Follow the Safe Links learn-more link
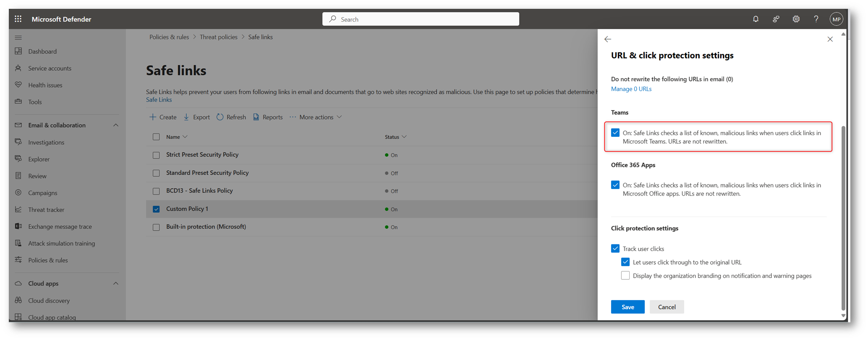 159,100
